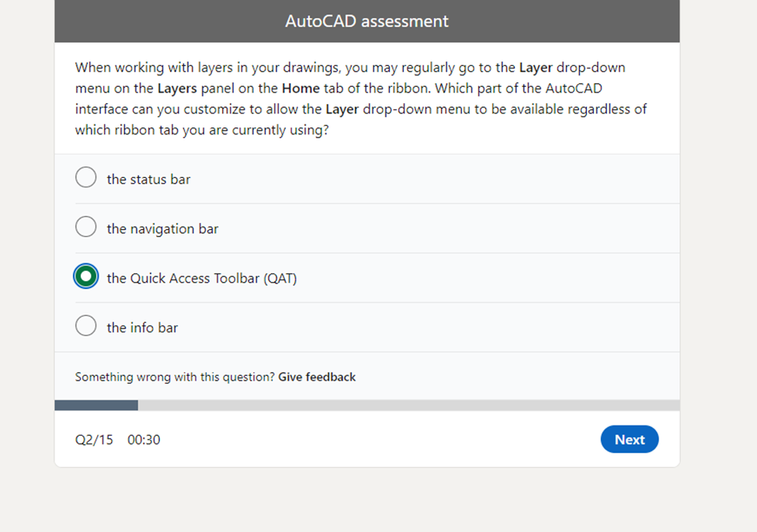
Task: Select 'the status bar' answer option
Action: pyautogui.click(x=85, y=177)
